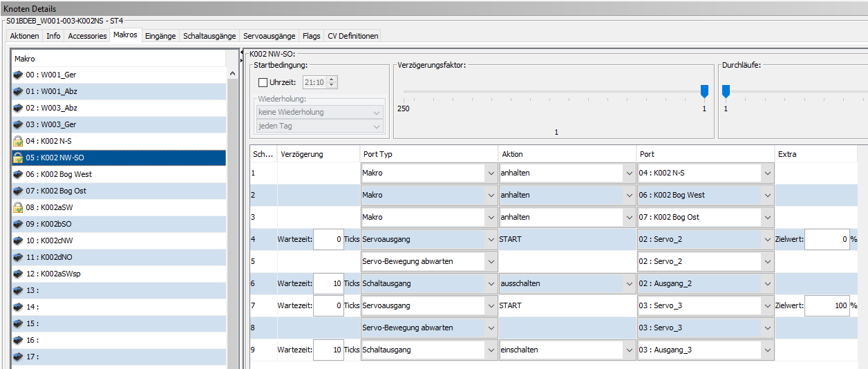Click the chip icon of macro 11 : K002dNO

(x=18, y=257)
